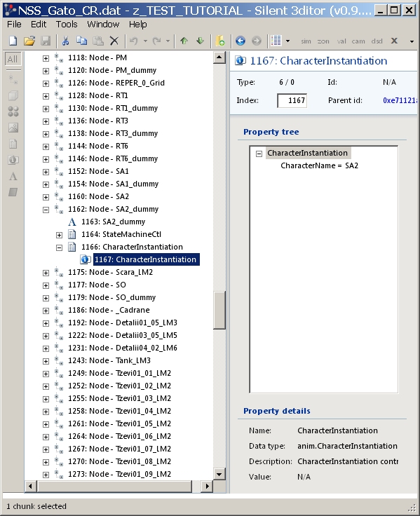Viewport: 420px width, 516px height.
Task: Follow the Parent id 0xe71121 link
Action: [400, 100]
